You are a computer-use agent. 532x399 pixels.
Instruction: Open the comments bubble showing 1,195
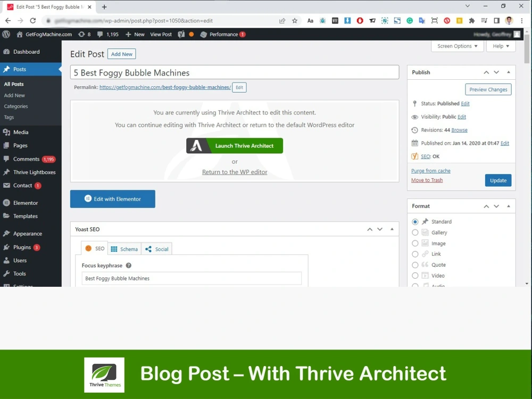pos(100,34)
